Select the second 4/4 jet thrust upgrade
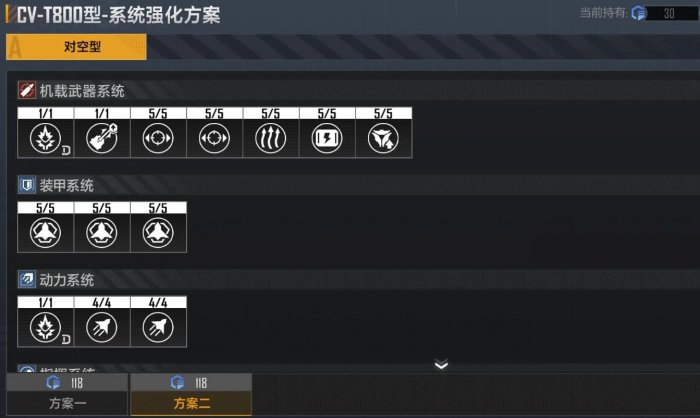The width and height of the screenshot is (700, 418). [x=158, y=327]
